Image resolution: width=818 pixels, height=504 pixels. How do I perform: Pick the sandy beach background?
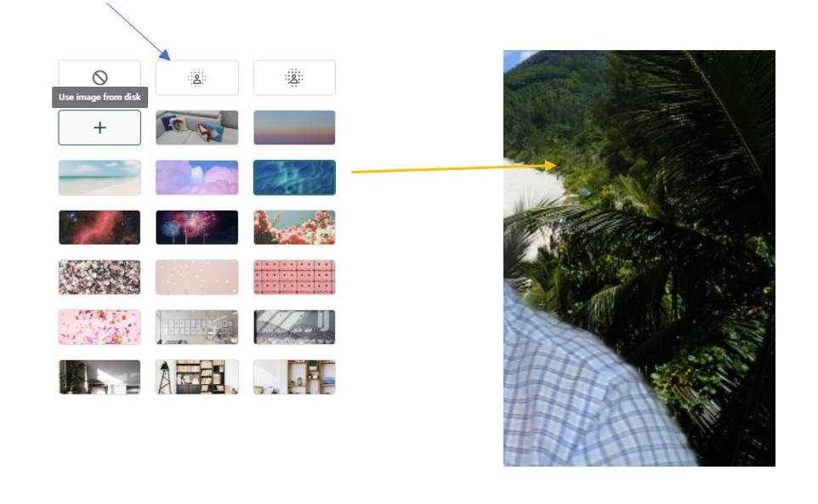coord(99,178)
